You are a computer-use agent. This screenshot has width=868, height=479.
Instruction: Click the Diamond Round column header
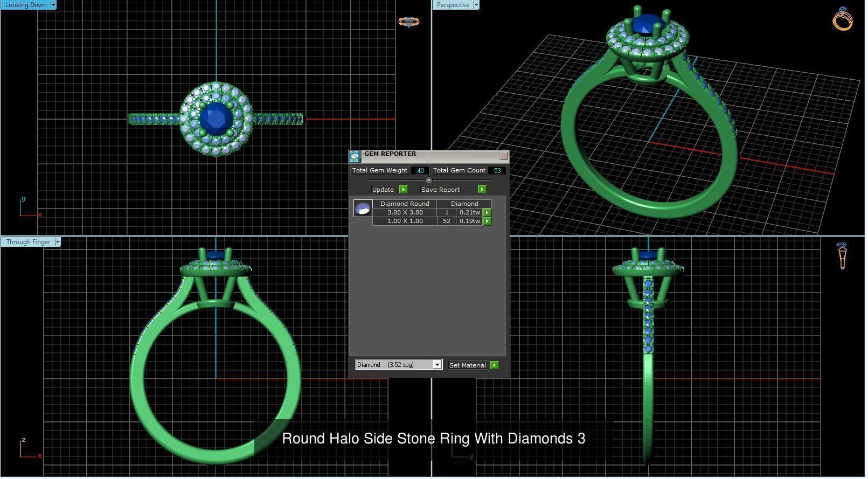(x=405, y=204)
